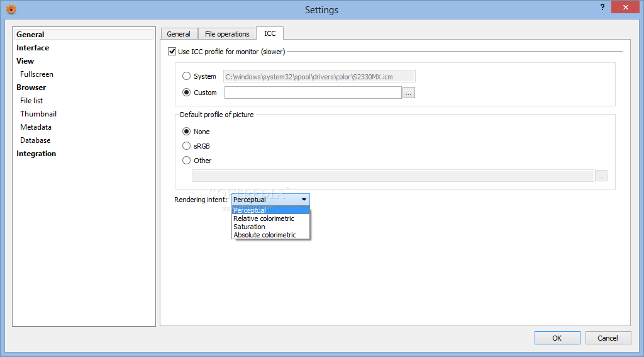Image resolution: width=644 pixels, height=357 pixels.
Task: Open Thumbnail settings in sidebar
Action: pyautogui.click(x=38, y=114)
